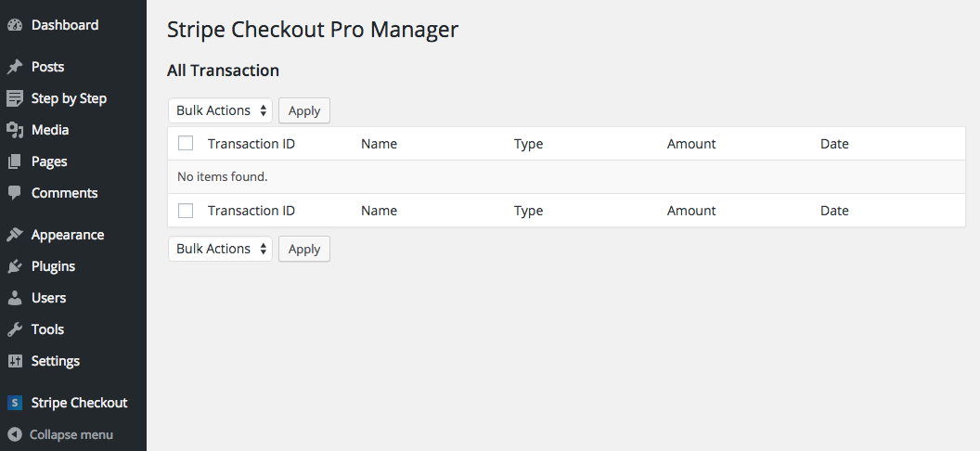Click the Tools wrench icon
Image resolution: width=980 pixels, height=451 pixels.
click(15, 329)
